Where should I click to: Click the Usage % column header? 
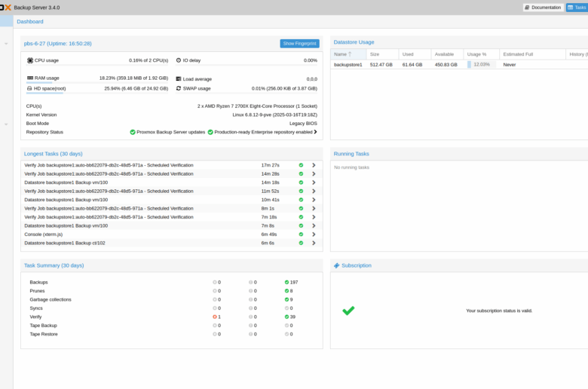tap(476, 54)
